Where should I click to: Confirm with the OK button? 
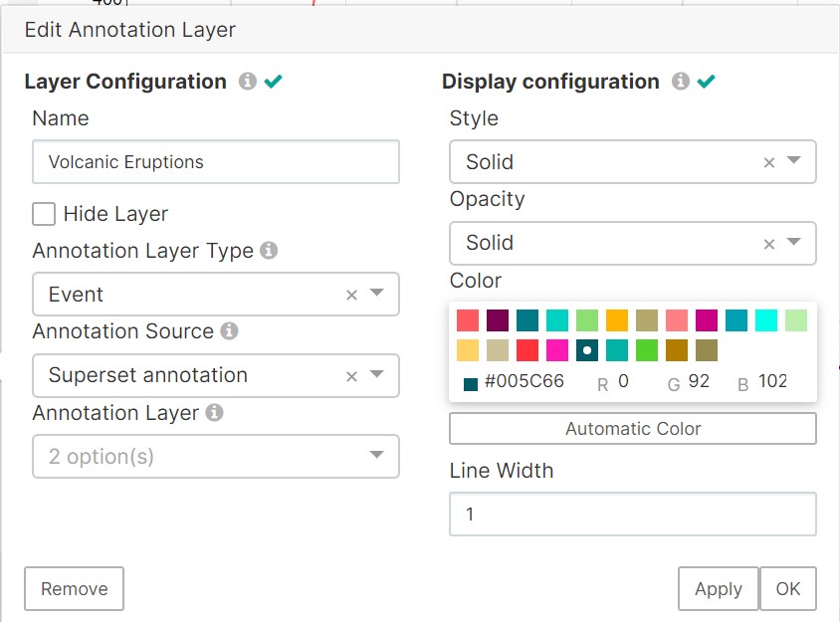point(787,589)
